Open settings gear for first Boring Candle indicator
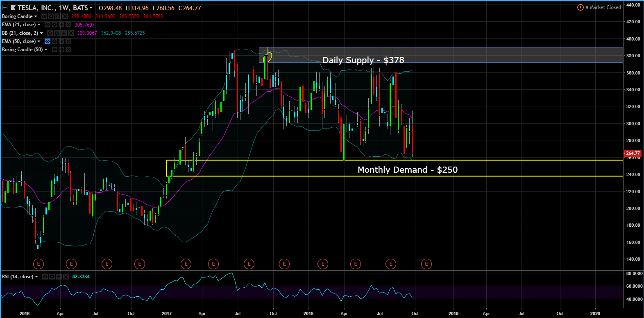Image resolution: width=644 pixels, height=318 pixels. coord(51,16)
